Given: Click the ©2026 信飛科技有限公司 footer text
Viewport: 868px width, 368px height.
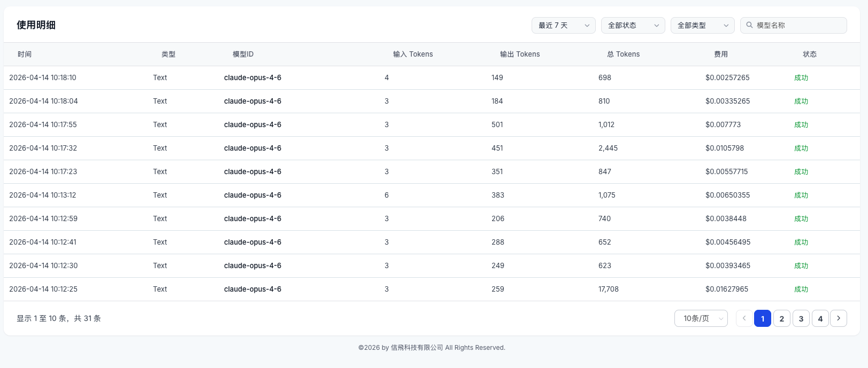Looking at the screenshot, I should (432, 348).
